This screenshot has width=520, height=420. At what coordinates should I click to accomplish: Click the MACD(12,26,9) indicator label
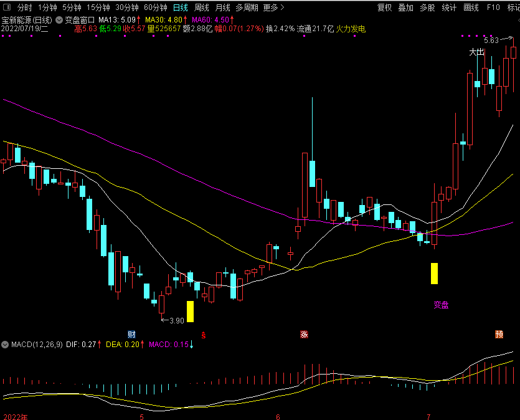37,345
